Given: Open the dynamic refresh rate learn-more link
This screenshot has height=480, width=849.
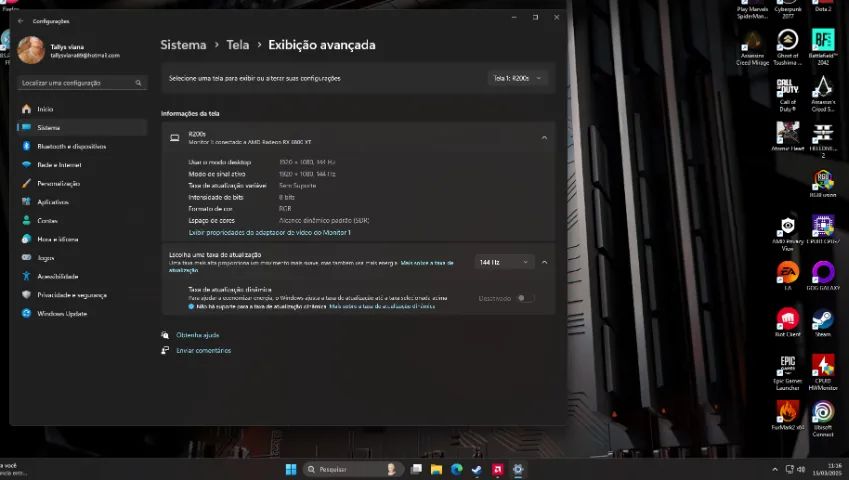Looking at the screenshot, I should point(382,306).
